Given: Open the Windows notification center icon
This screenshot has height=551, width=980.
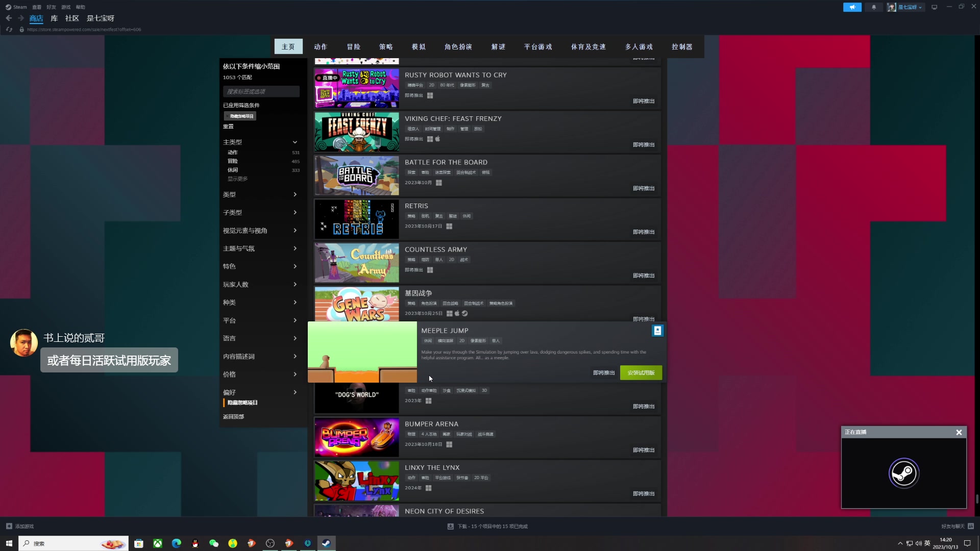Looking at the screenshot, I should point(967,543).
